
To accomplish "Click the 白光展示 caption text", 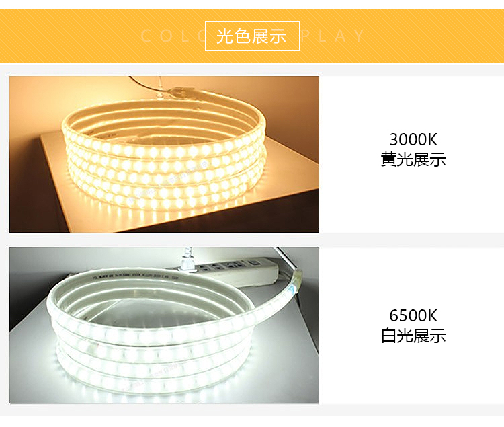I will click(413, 336).
